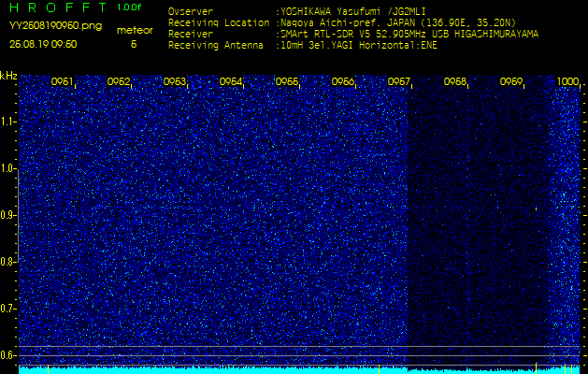
Task: Click the 0954 time axis label
Action: point(231,81)
